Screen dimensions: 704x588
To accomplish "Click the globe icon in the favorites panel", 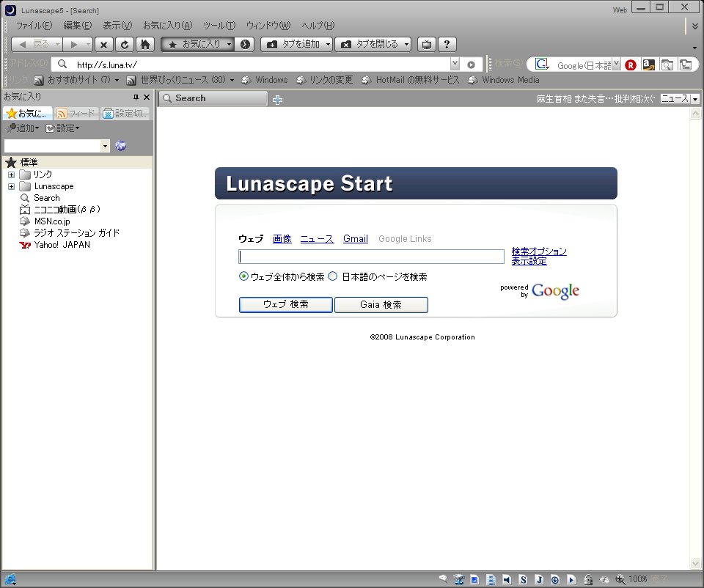I will click(x=120, y=145).
